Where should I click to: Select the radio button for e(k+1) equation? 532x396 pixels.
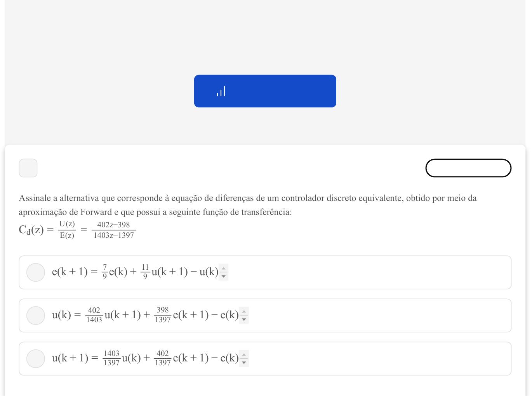(36, 272)
